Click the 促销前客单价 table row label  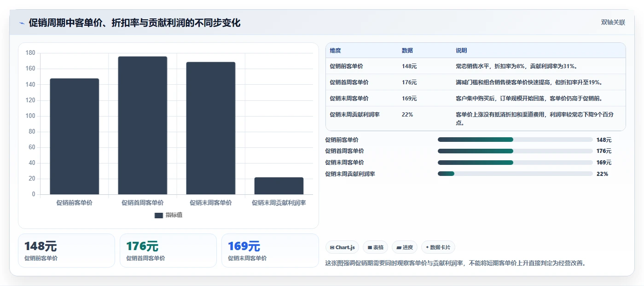pyautogui.click(x=346, y=66)
